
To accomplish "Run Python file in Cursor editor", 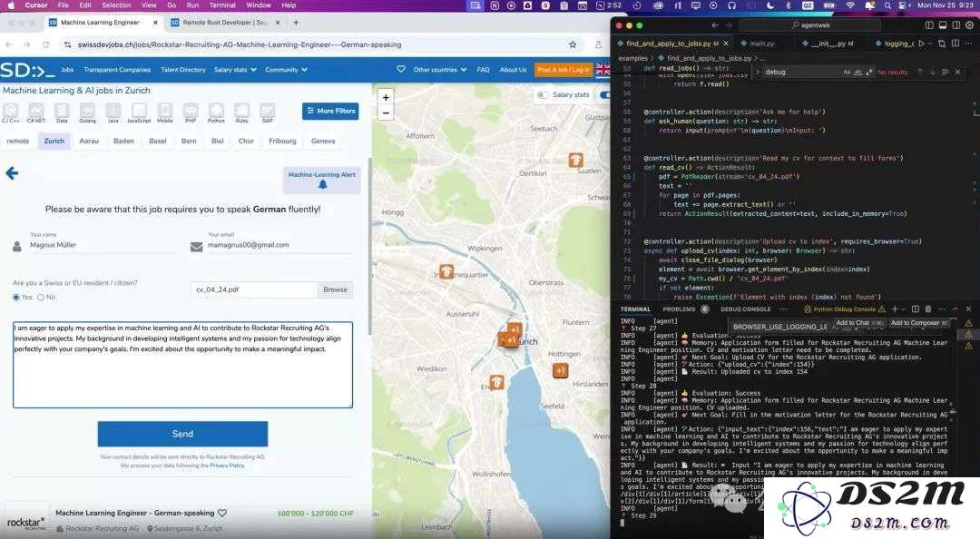I will (921, 44).
